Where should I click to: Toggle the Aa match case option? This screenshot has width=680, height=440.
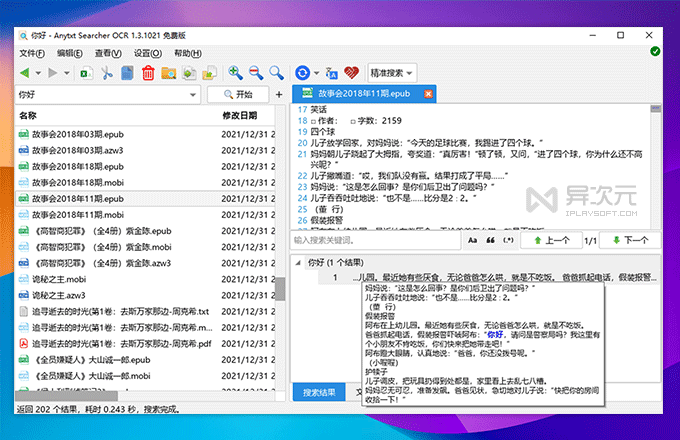click(x=472, y=240)
